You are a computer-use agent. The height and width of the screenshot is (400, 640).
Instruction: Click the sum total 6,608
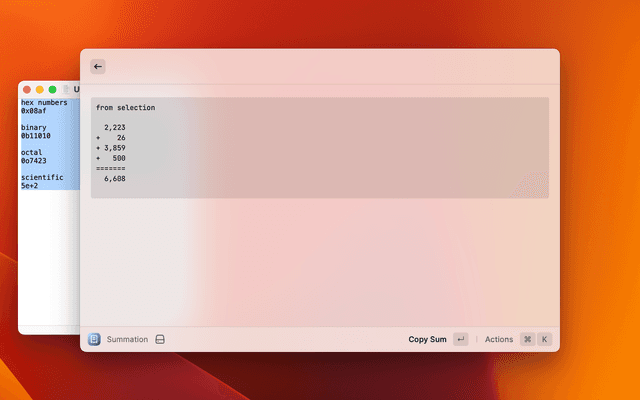[x=114, y=179]
